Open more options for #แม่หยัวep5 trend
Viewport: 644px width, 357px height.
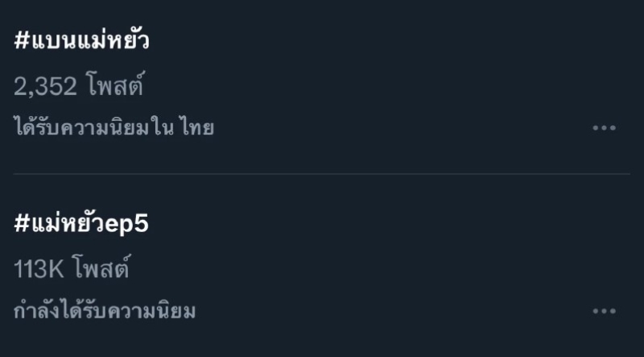(604, 310)
